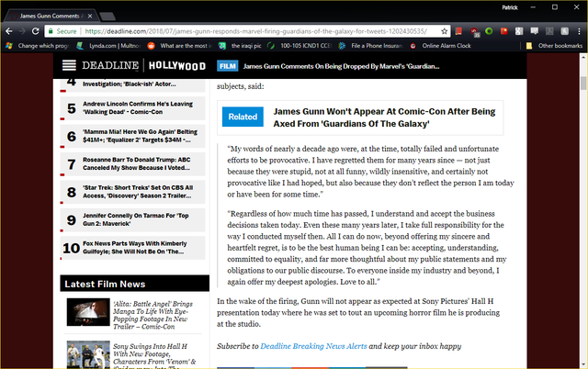Click the forward navigation arrow
The width and height of the screenshot is (588, 369).
(22, 31)
